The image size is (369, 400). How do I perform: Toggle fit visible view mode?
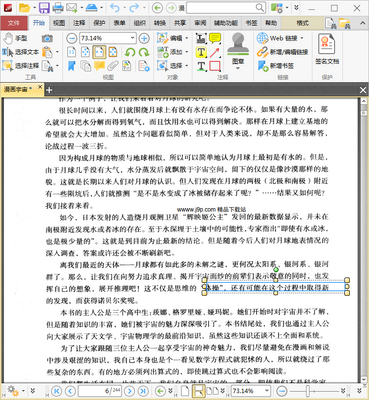click(113, 52)
